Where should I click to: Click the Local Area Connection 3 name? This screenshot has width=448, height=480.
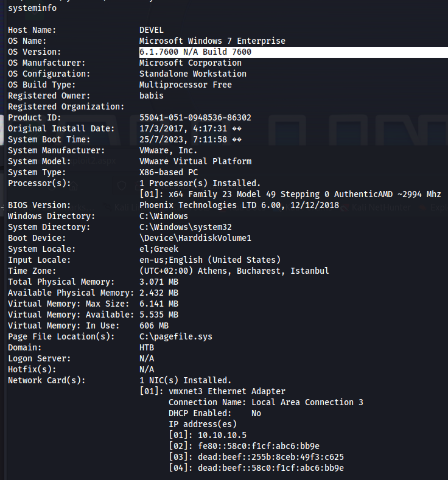click(x=307, y=402)
